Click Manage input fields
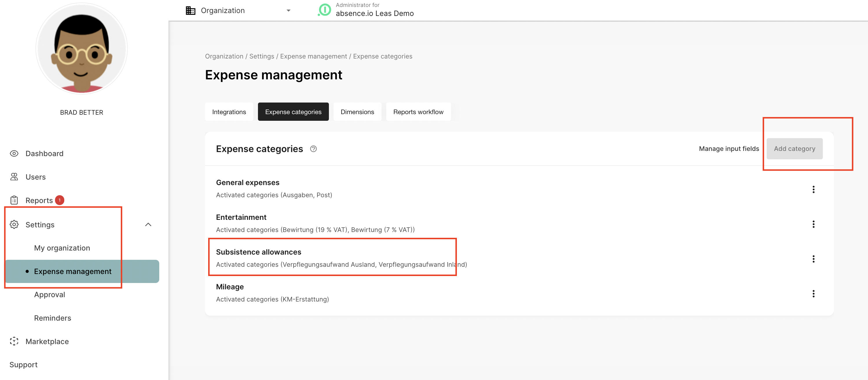 click(x=729, y=148)
